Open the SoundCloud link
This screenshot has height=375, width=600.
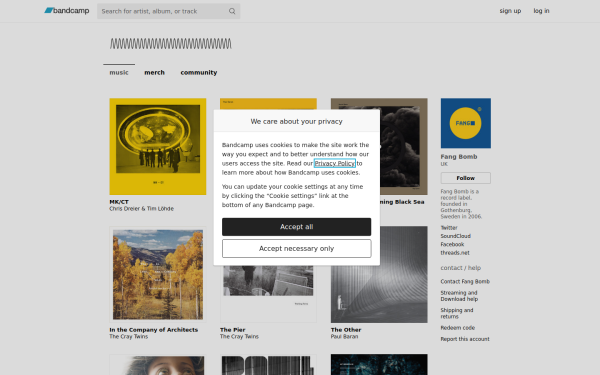tap(455, 236)
